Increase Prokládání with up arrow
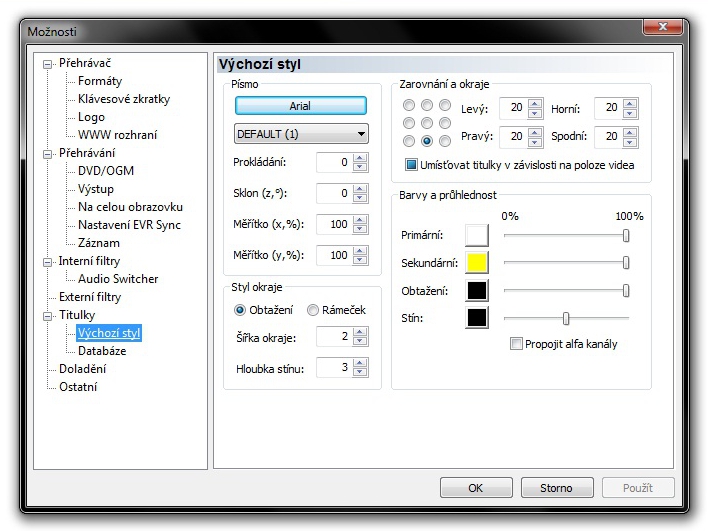The height and width of the screenshot is (531, 708). coord(360,158)
